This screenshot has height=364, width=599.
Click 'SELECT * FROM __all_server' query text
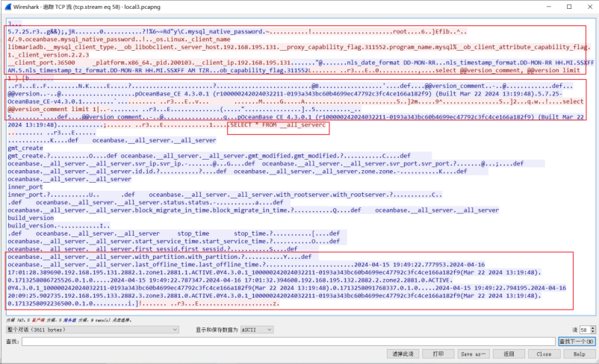click(277, 125)
